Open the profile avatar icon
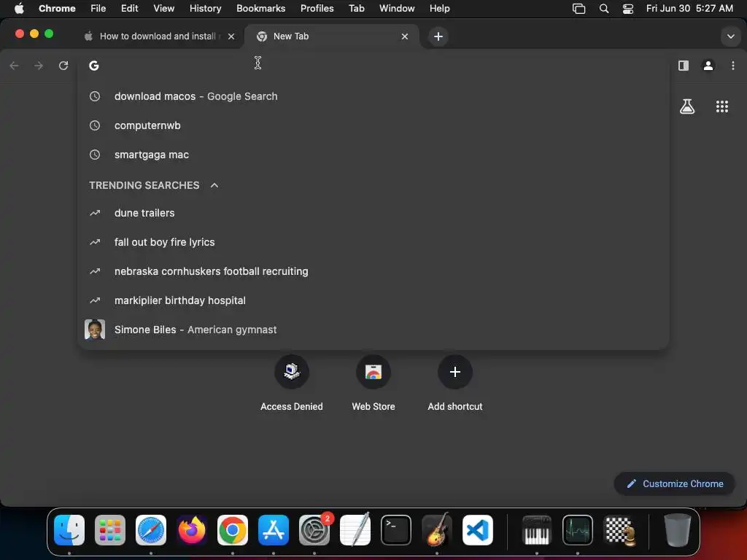 708,66
